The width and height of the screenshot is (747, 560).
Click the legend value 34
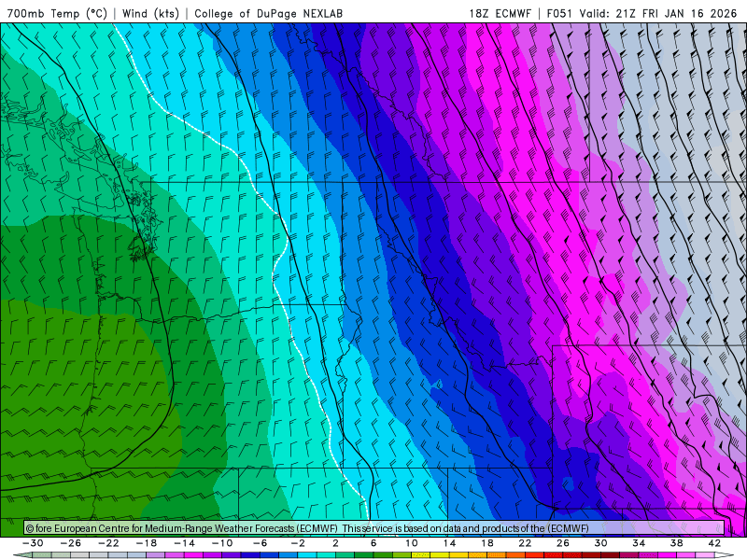click(x=639, y=543)
